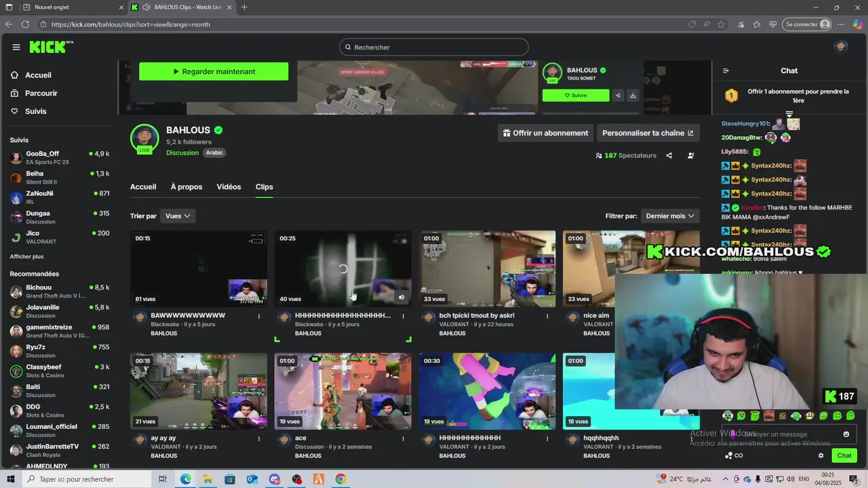
Task: Open the notification center icon
Action: tap(854, 479)
